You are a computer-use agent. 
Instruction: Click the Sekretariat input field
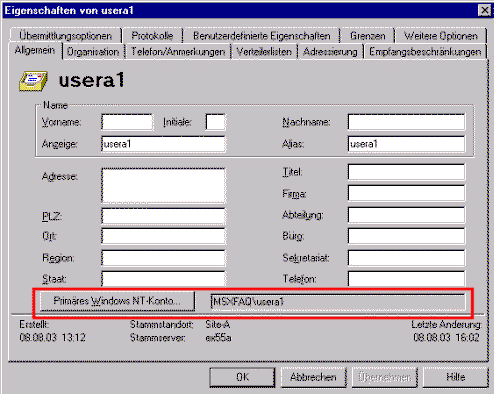pos(406,258)
